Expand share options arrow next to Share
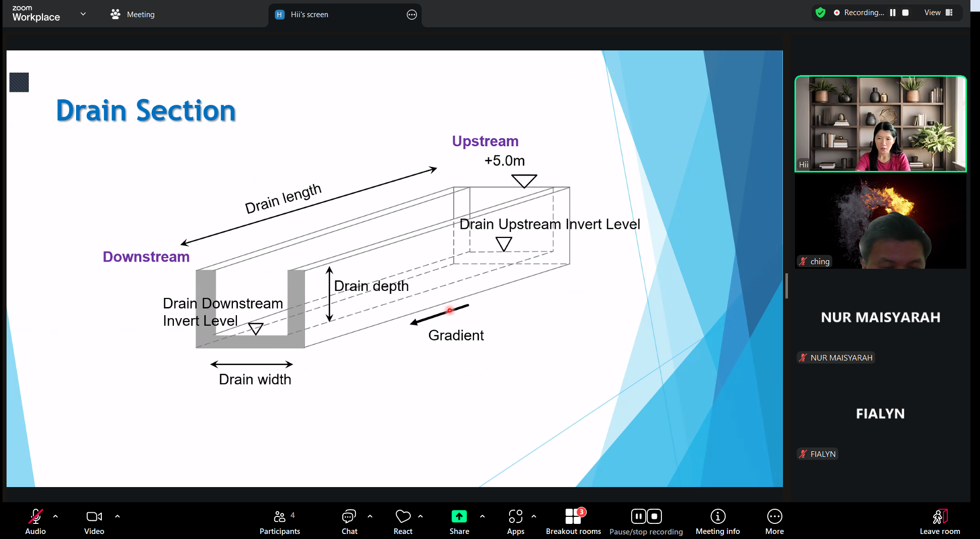The width and height of the screenshot is (980, 539). [x=482, y=516]
